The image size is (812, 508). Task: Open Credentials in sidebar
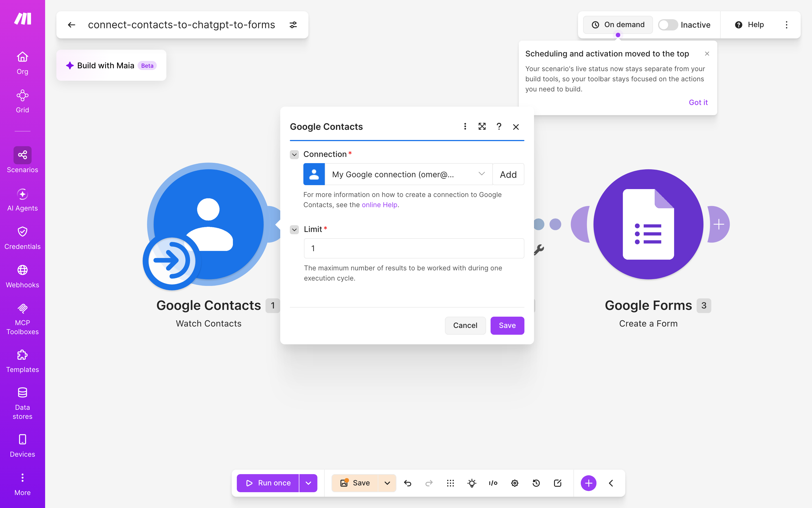click(x=23, y=238)
